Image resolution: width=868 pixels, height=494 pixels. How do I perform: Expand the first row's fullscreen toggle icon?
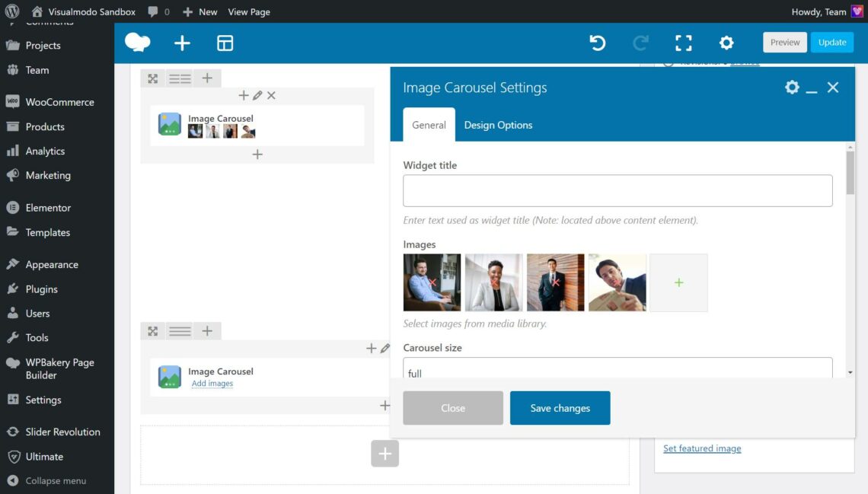pyautogui.click(x=153, y=78)
